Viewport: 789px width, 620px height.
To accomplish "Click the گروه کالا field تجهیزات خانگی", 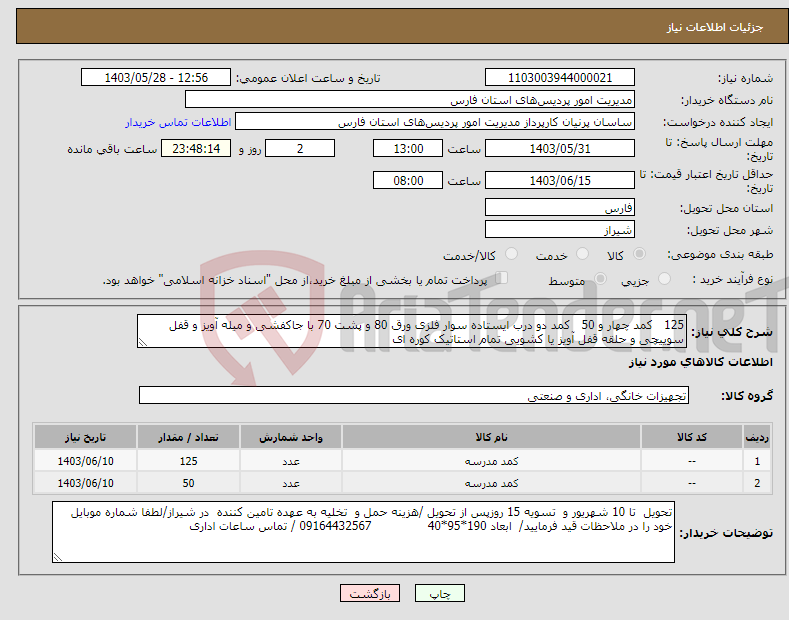I will tap(414, 396).
